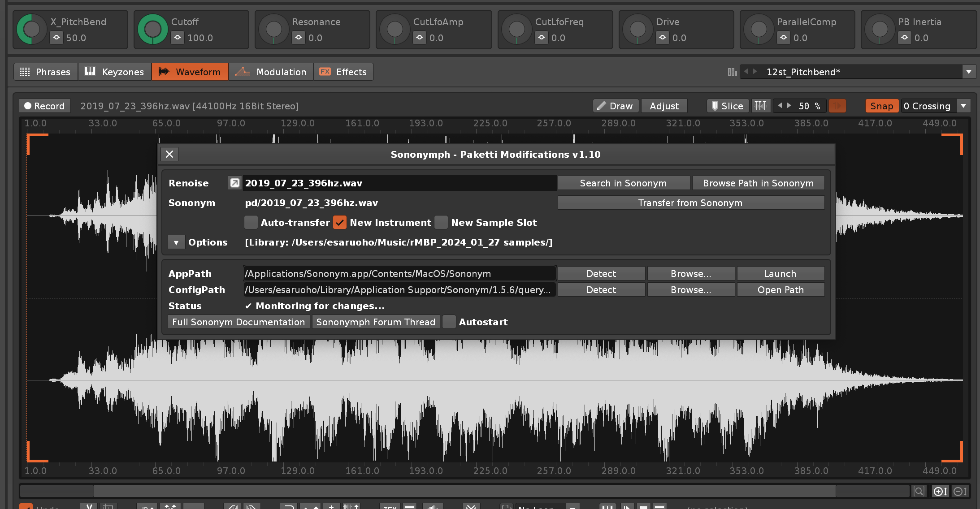Collapse the Options expander
Screen dimensions: 980x509
point(176,242)
